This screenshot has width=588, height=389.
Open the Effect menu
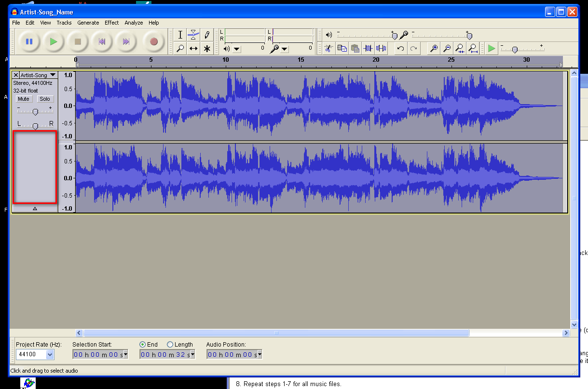tap(111, 23)
